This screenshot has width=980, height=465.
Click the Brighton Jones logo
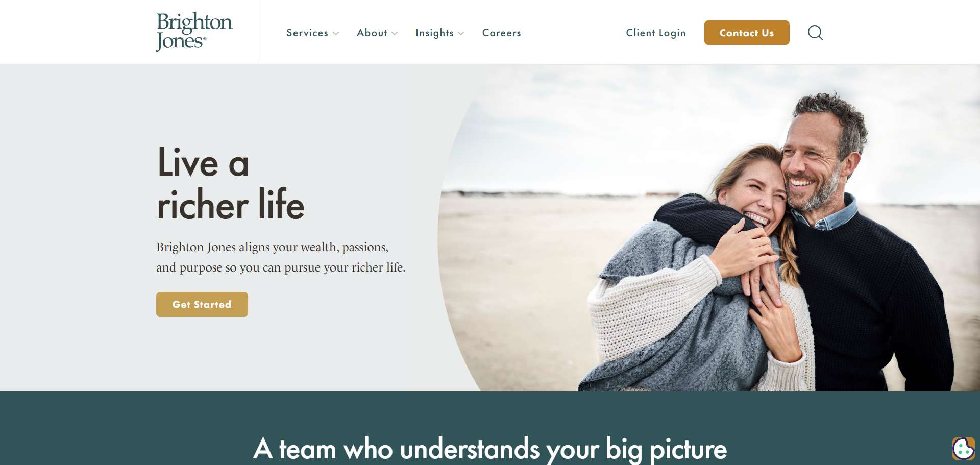tap(194, 32)
